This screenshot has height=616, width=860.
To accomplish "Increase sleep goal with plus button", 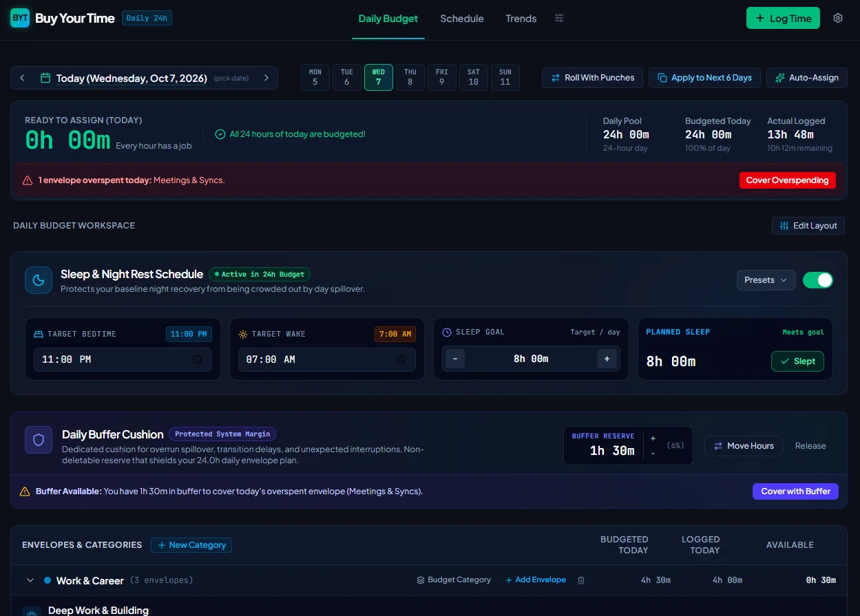I will (x=607, y=359).
